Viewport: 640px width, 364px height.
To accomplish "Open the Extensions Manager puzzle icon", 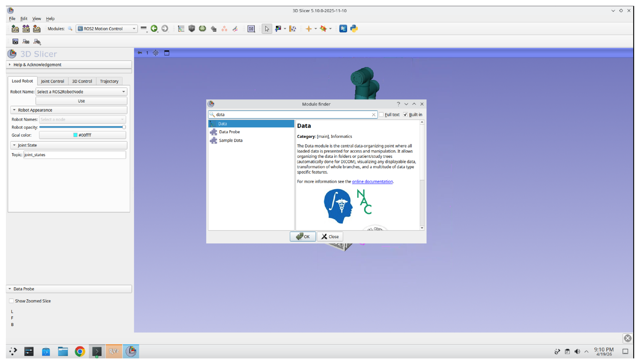I will point(343,28).
